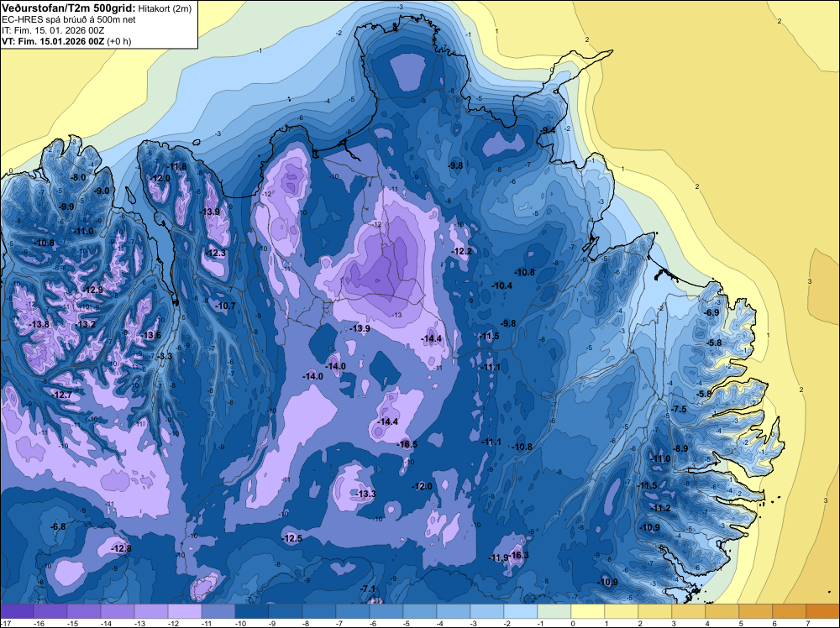
Task: Select the legend swatch starting at -7
Action: click(353, 611)
